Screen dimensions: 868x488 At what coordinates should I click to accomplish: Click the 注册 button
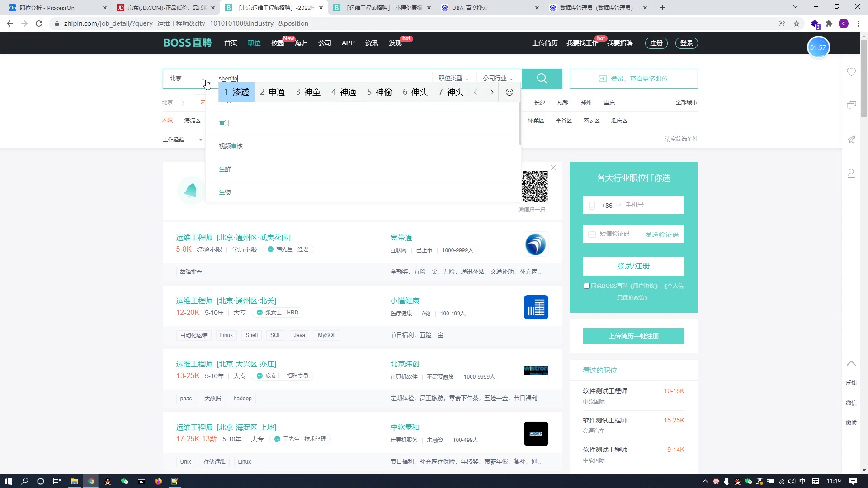656,43
